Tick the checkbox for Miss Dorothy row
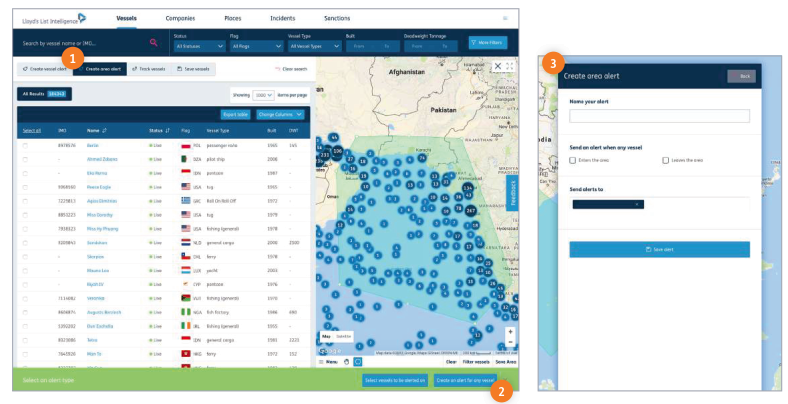The image size is (788, 404). (x=25, y=215)
